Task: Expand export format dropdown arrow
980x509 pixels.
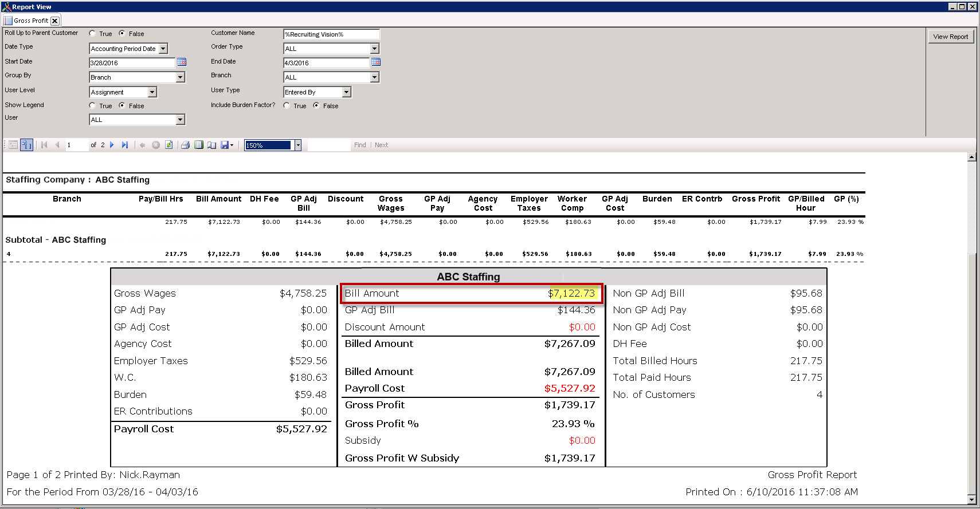Action: 232,145
